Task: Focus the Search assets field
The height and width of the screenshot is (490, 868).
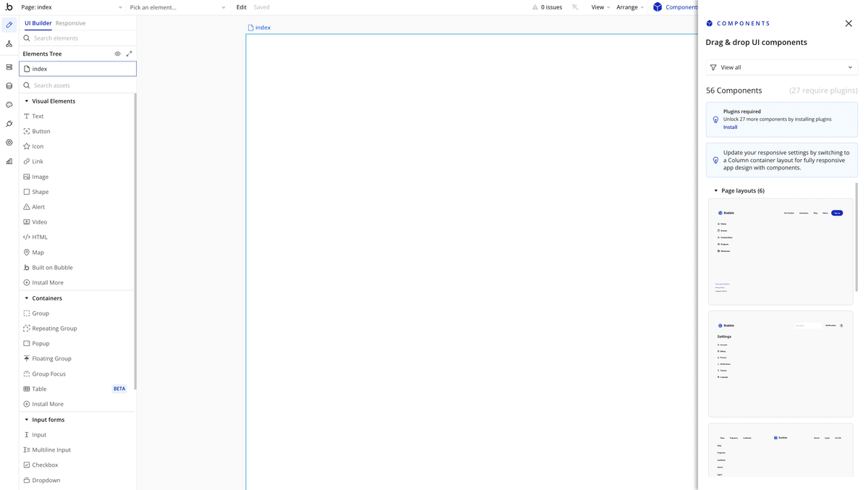Action: 77,85
